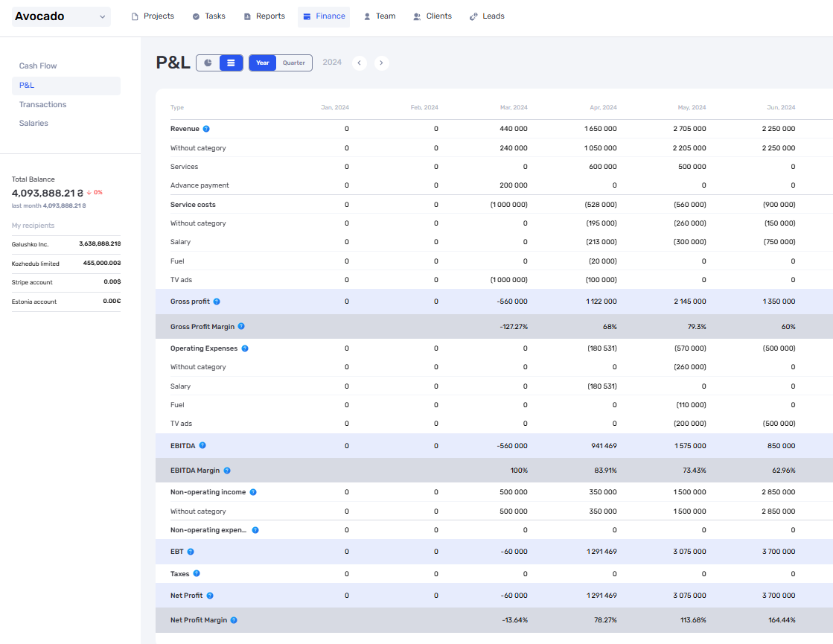Select the Year period toggle
Image resolution: width=833 pixels, height=644 pixels.
coord(263,63)
